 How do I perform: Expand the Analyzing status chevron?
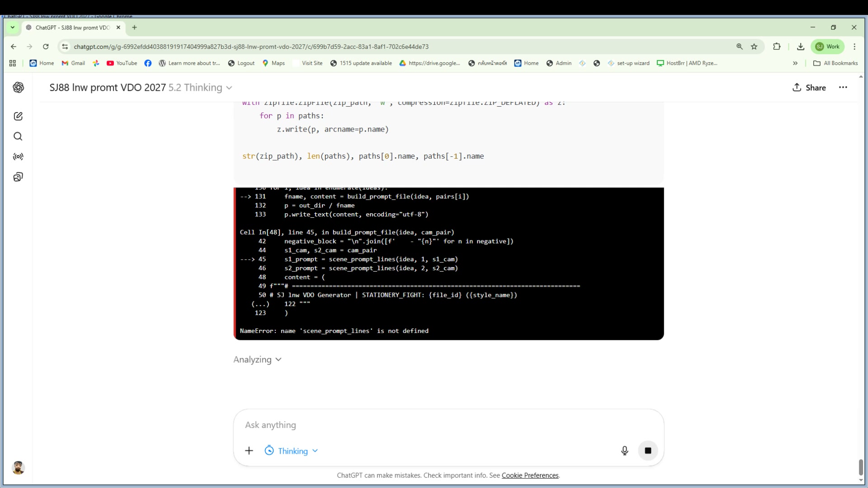coord(278,360)
